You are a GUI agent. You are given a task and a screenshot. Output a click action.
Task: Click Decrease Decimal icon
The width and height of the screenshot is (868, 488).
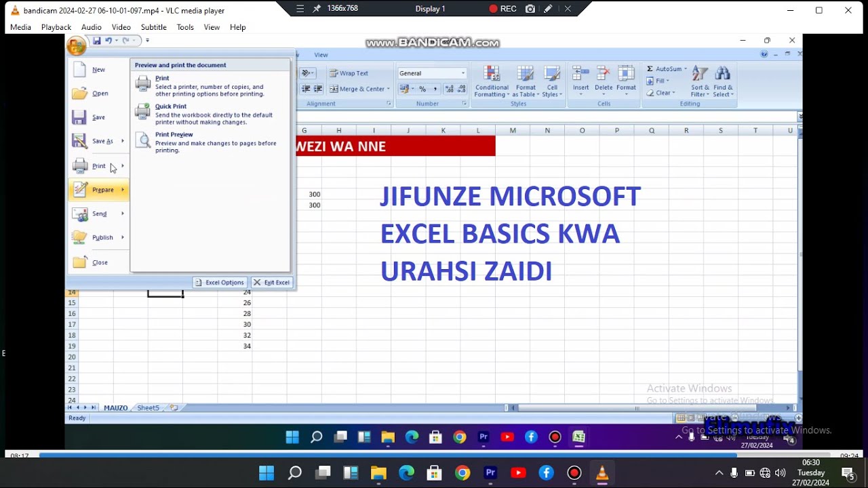[462, 89]
